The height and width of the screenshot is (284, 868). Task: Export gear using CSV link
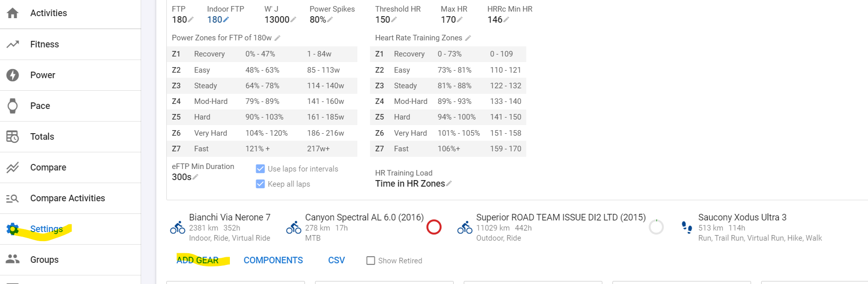[336, 260]
